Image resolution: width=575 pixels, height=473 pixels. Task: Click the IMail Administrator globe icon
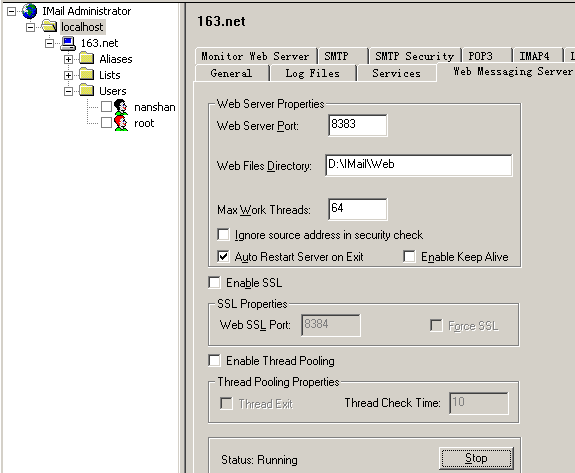(29, 11)
